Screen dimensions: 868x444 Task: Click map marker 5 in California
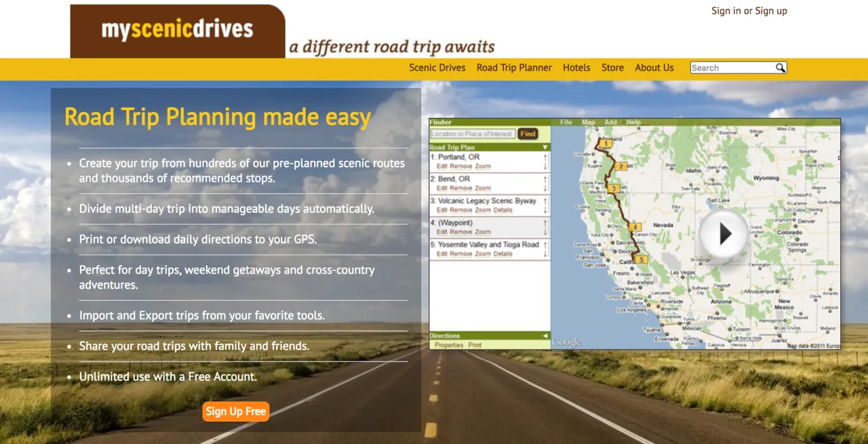coord(642,260)
